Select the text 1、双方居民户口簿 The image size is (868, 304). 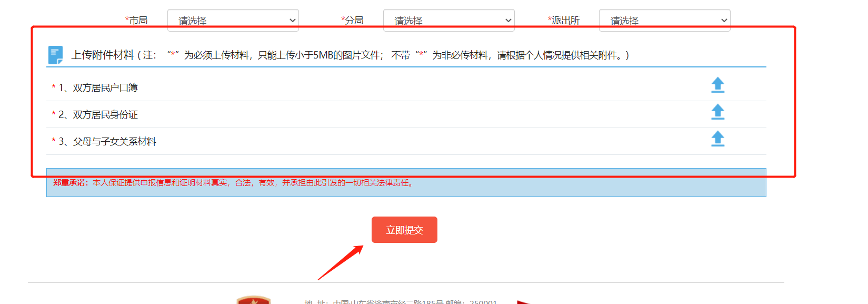point(98,87)
